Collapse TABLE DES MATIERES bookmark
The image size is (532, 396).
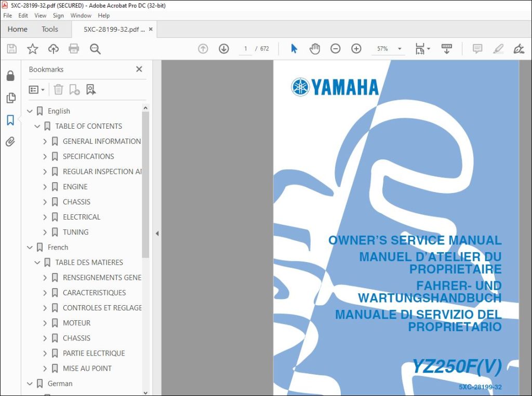click(x=37, y=263)
